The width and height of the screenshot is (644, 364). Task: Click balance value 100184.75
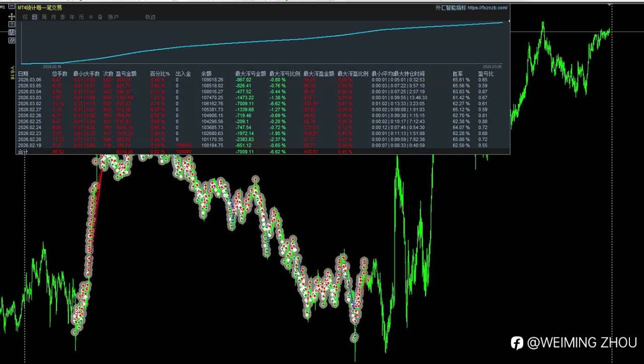coord(212,145)
